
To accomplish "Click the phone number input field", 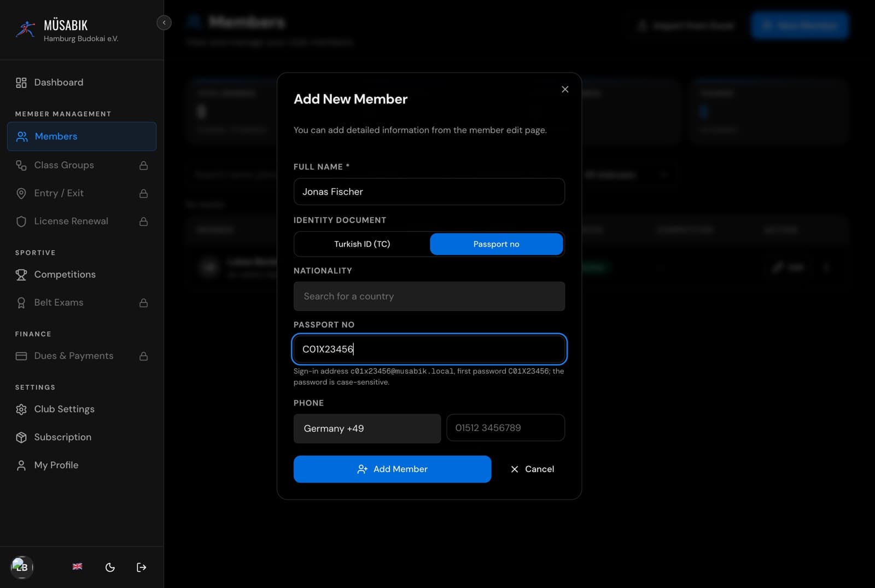I will [x=506, y=428].
